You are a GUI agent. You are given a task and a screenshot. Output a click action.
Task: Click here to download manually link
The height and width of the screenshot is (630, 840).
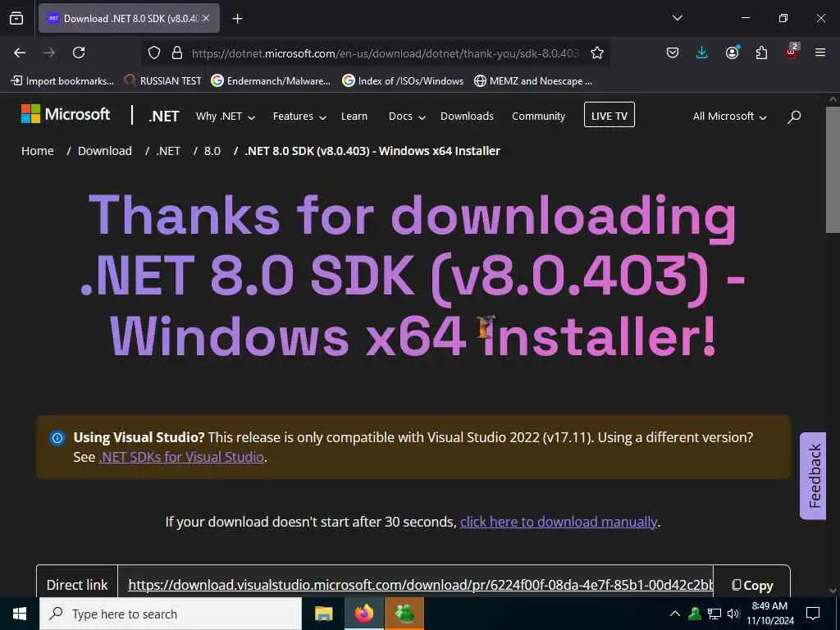click(558, 522)
